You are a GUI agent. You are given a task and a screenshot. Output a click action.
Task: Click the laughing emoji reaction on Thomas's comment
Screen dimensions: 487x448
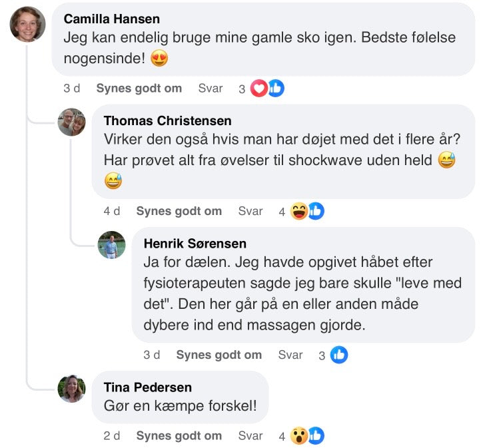299,211
